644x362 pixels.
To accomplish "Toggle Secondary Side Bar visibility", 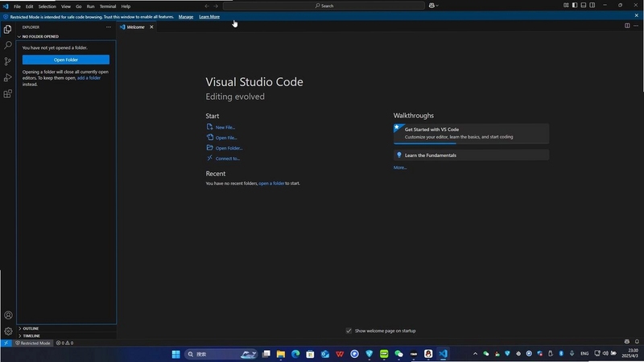I will click(x=592, y=6).
